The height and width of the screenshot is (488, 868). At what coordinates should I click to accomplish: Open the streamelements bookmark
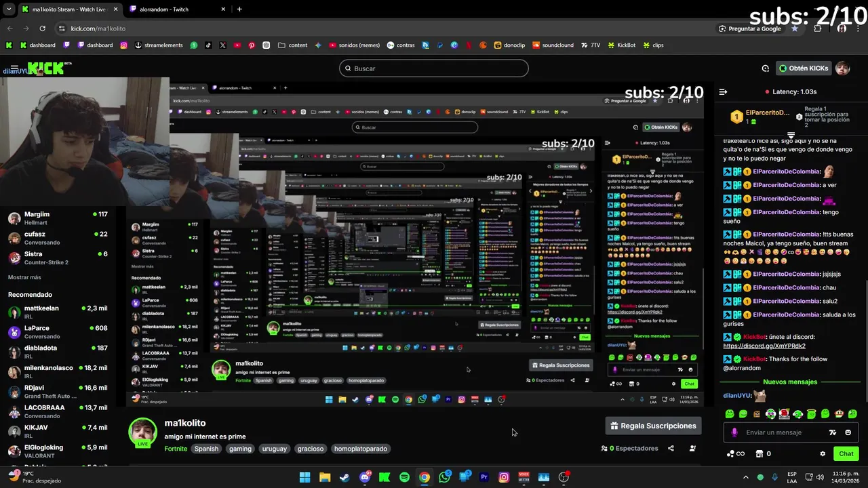[x=159, y=45]
